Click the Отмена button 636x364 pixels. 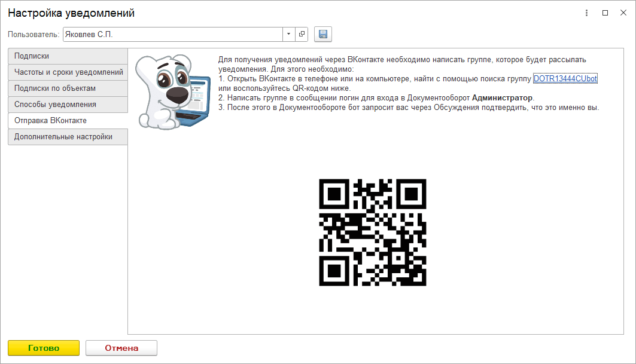click(x=121, y=348)
